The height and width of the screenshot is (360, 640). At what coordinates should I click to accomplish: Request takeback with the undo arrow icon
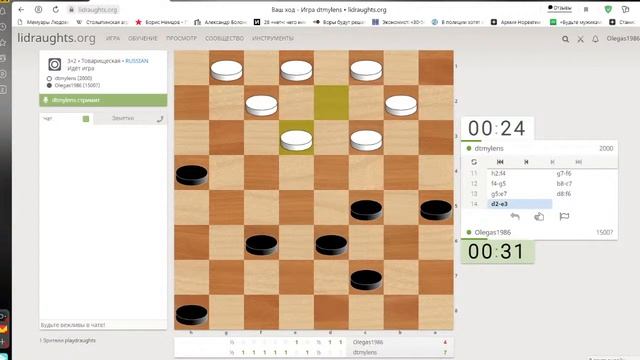pyautogui.click(x=515, y=216)
